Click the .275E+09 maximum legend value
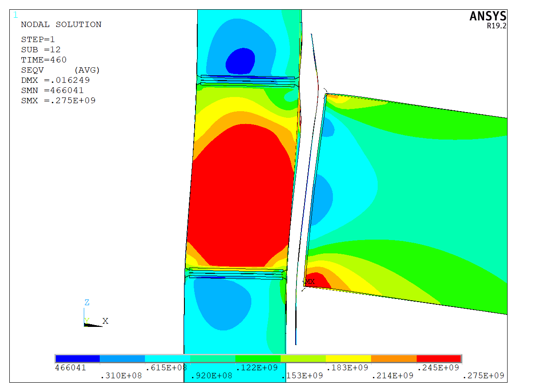The width and height of the screenshot is (547, 392). (483, 376)
